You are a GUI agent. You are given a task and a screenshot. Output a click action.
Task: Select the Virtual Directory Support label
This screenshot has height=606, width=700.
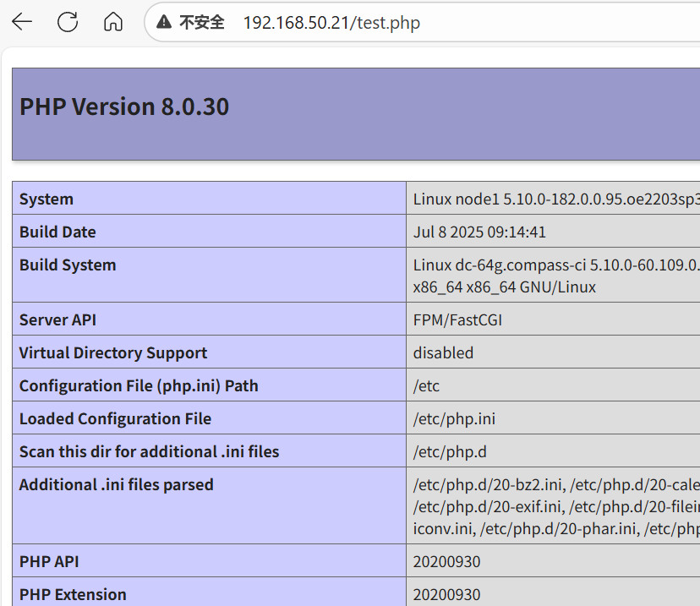[x=113, y=353]
